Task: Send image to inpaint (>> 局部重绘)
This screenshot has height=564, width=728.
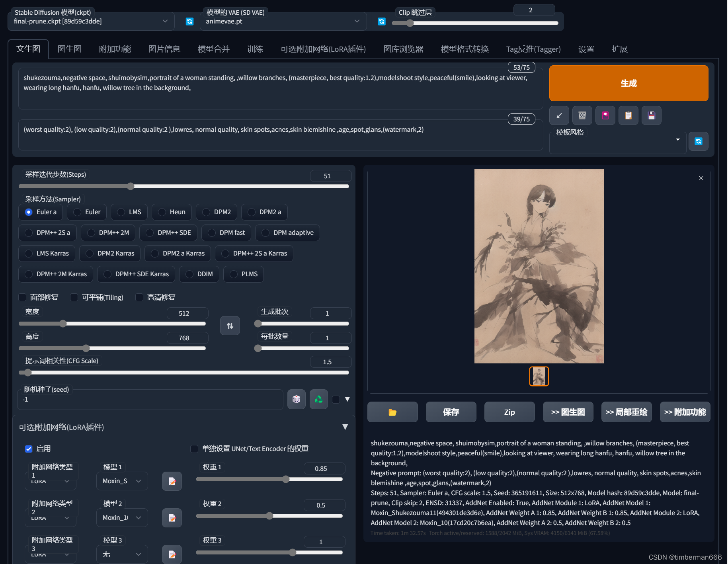Action: pyautogui.click(x=627, y=412)
